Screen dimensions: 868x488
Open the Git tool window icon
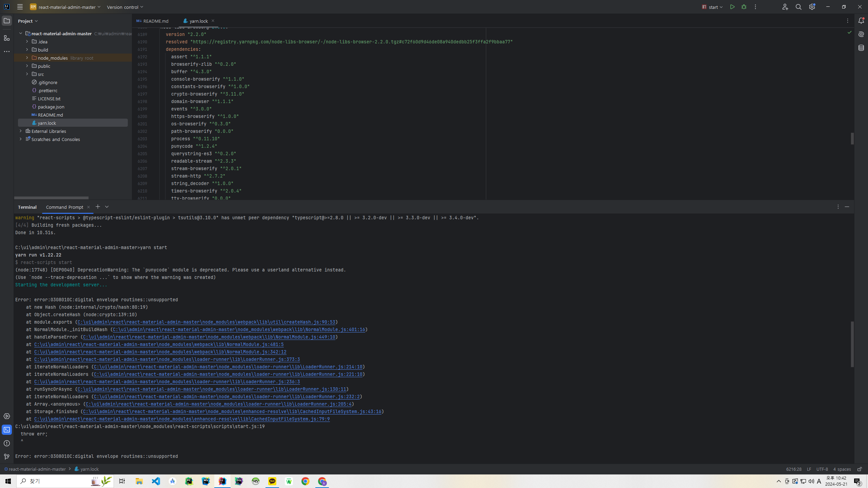[6, 457]
